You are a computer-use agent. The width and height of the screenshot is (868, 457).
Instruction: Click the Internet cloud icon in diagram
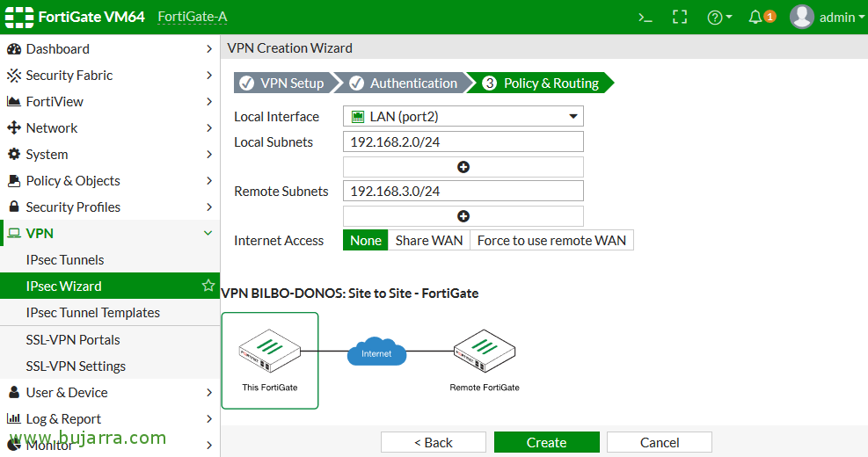coord(376,352)
